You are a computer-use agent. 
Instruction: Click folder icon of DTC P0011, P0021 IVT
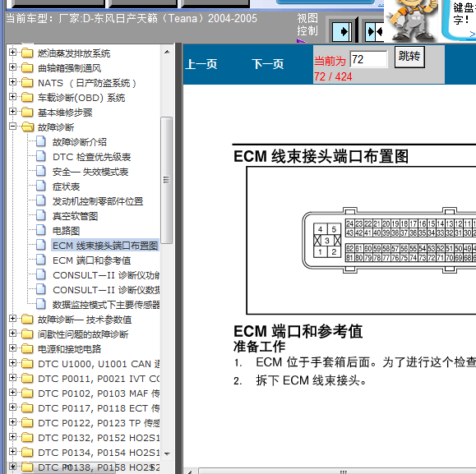click(27, 379)
